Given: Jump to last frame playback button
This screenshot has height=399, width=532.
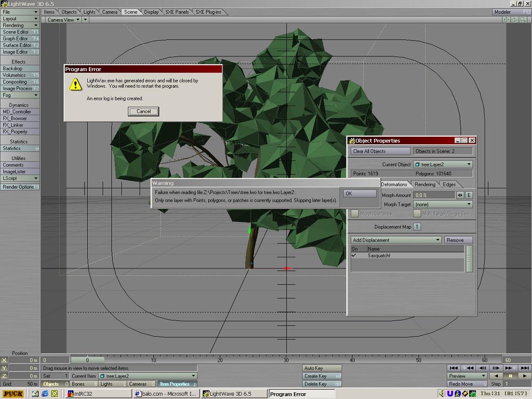Looking at the screenshot, I should click(525, 368).
